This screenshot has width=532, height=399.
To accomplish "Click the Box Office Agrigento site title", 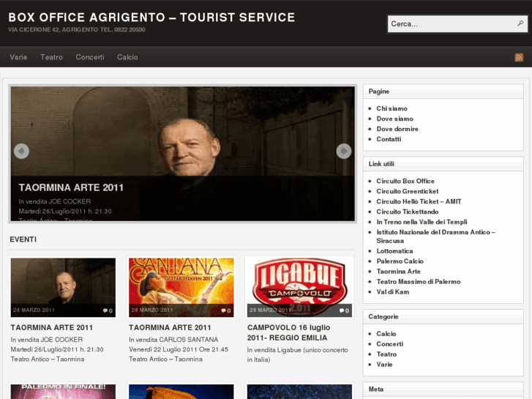I will 151,17.
